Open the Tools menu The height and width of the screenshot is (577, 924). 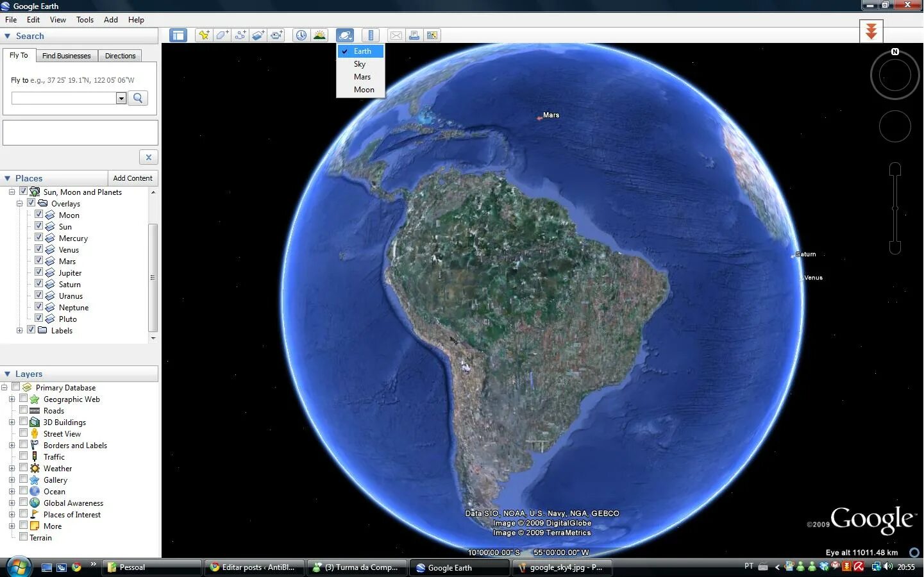point(85,20)
